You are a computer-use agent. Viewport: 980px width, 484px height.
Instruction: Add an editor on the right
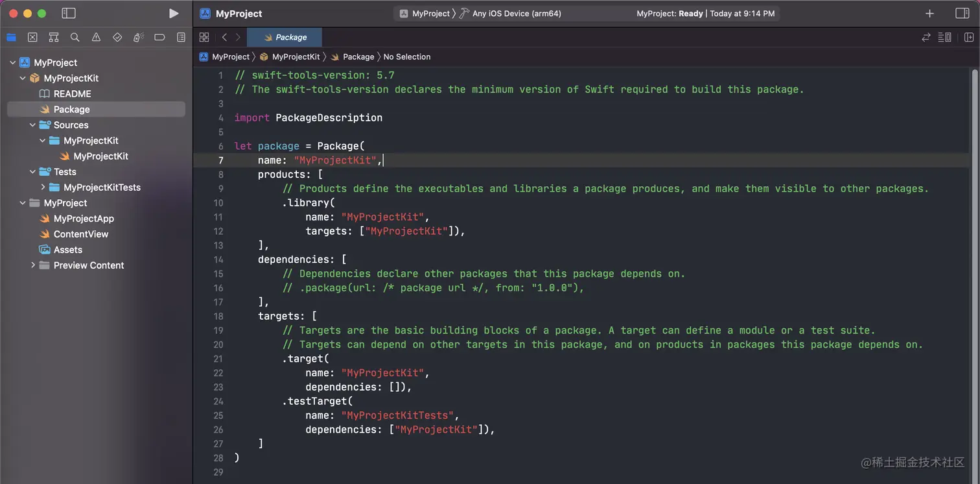point(969,38)
